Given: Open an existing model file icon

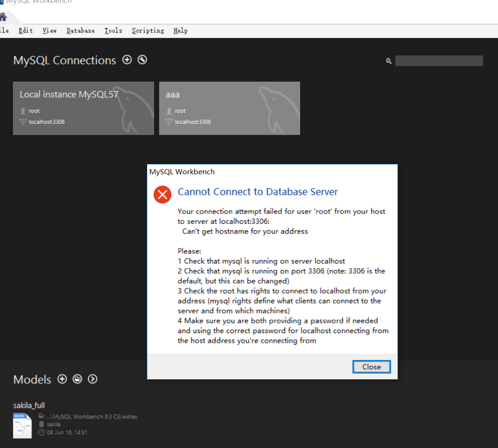Looking at the screenshot, I should (78, 379).
